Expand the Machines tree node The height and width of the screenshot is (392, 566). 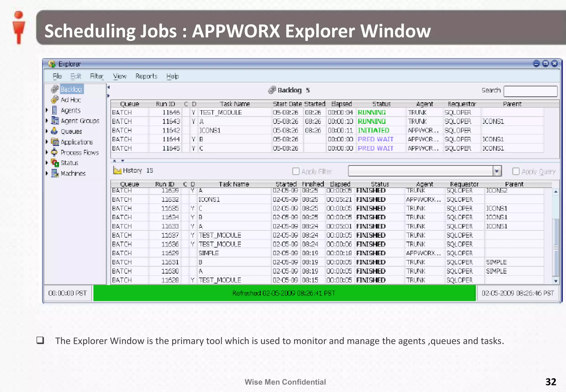pyautogui.click(x=47, y=173)
